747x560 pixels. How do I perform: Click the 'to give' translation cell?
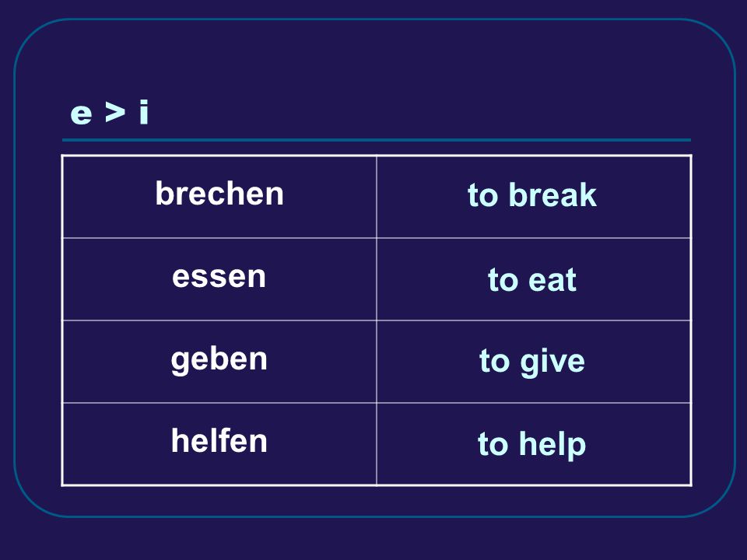534,362
